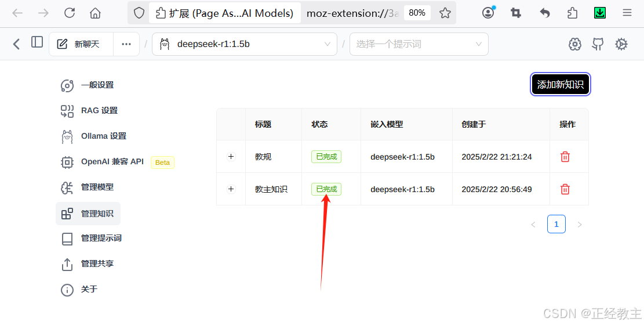Click the extension name in address bar
Image resolution: width=644 pixels, height=325 pixels.
tap(225, 13)
